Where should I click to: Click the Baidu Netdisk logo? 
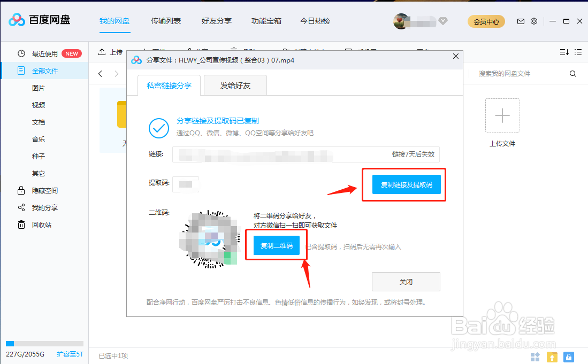(x=40, y=20)
